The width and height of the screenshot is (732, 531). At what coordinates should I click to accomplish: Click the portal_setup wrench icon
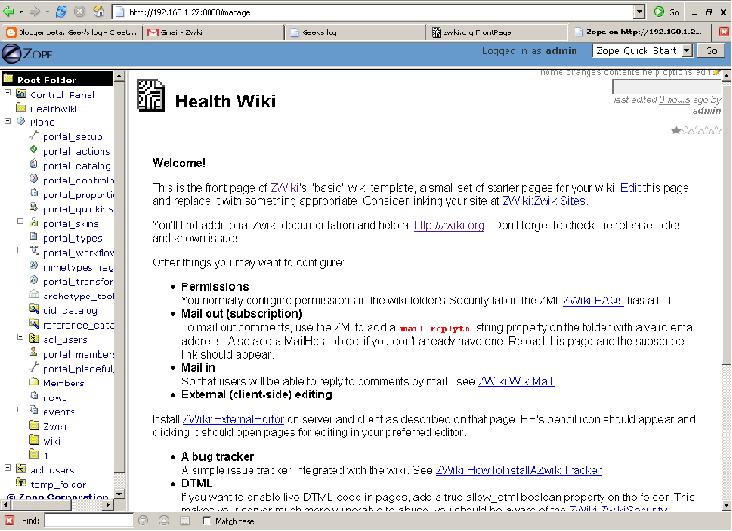34,136
